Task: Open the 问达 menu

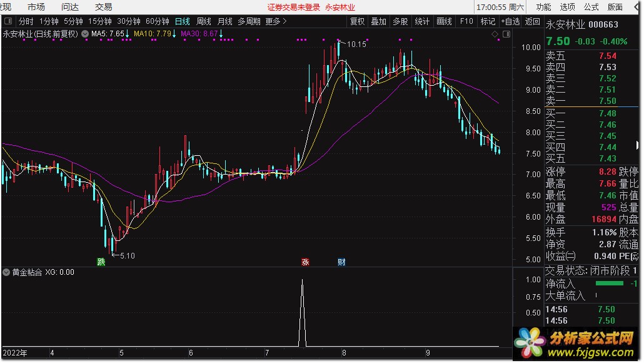Action: click(70, 7)
